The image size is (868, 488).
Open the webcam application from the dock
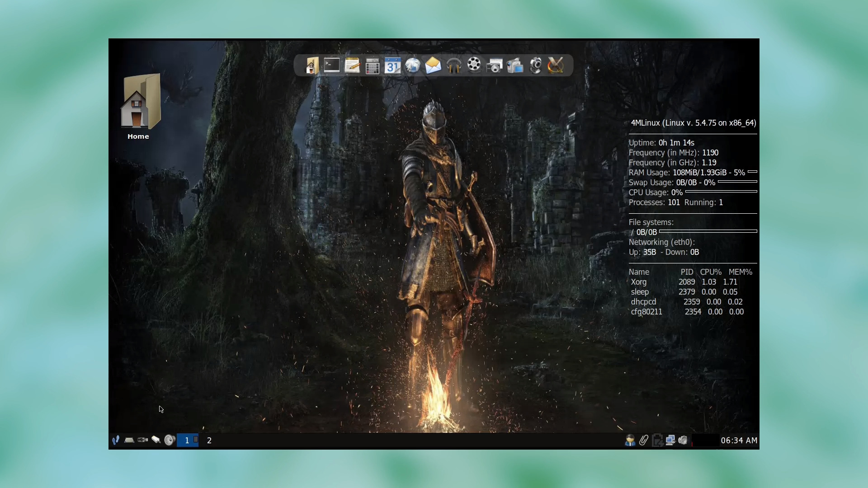click(536, 65)
